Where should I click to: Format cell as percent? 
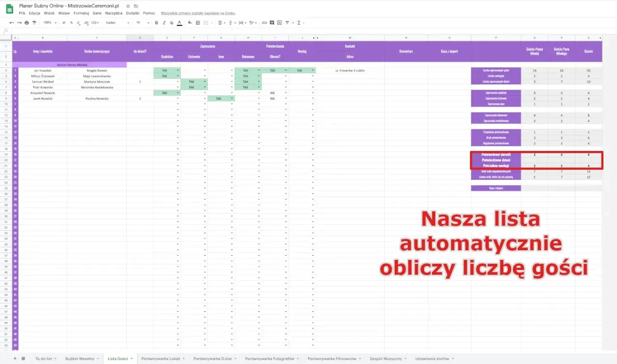click(x=71, y=23)
